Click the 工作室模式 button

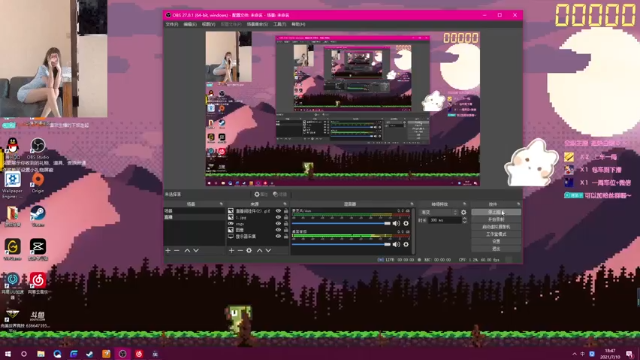(496, 234)
